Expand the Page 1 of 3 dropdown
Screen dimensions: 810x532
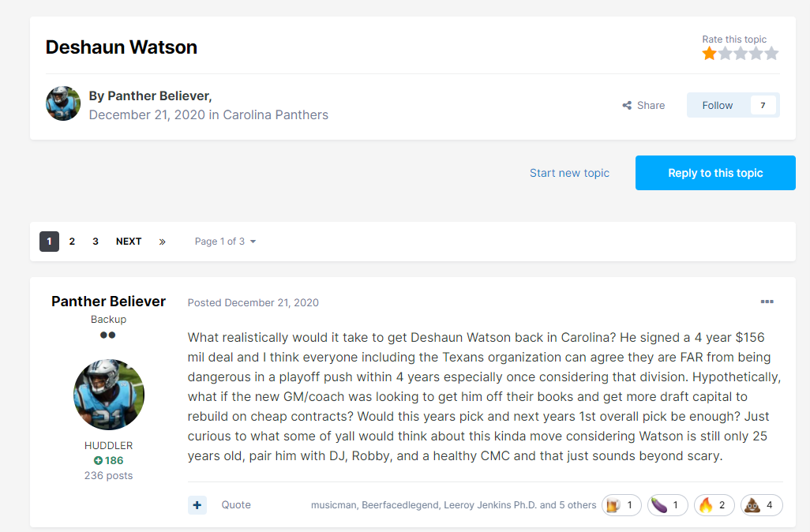pyautogui.click(x=225, y=242)
